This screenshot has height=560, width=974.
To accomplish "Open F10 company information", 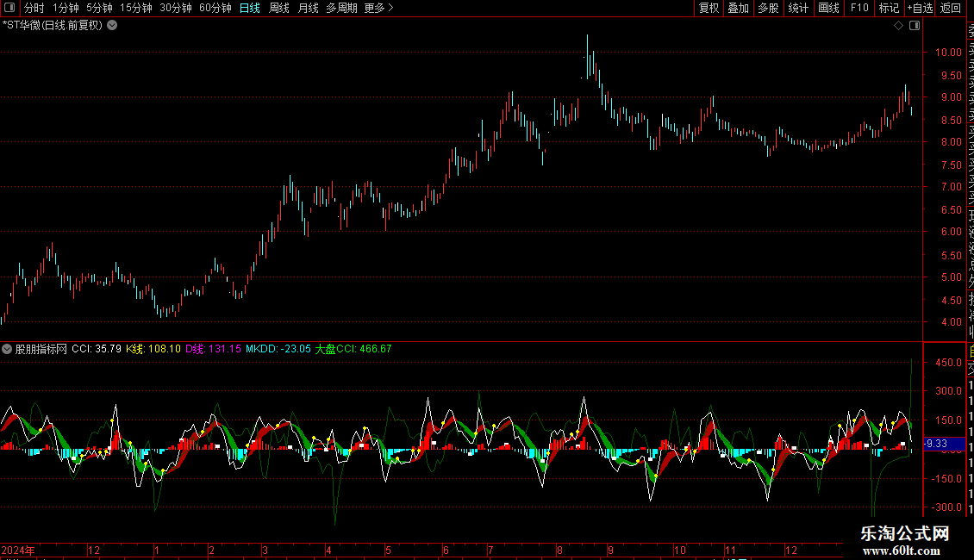I will pos(859,8).
